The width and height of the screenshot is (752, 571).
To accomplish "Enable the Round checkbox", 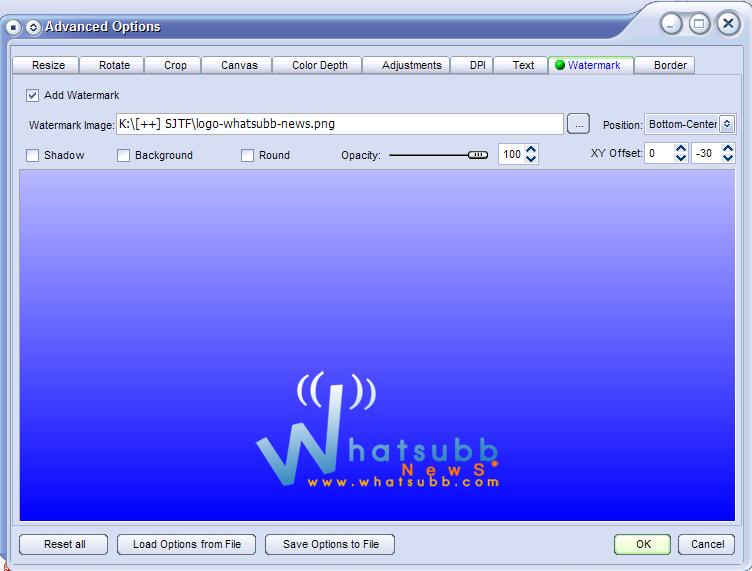I will point(247,155).
